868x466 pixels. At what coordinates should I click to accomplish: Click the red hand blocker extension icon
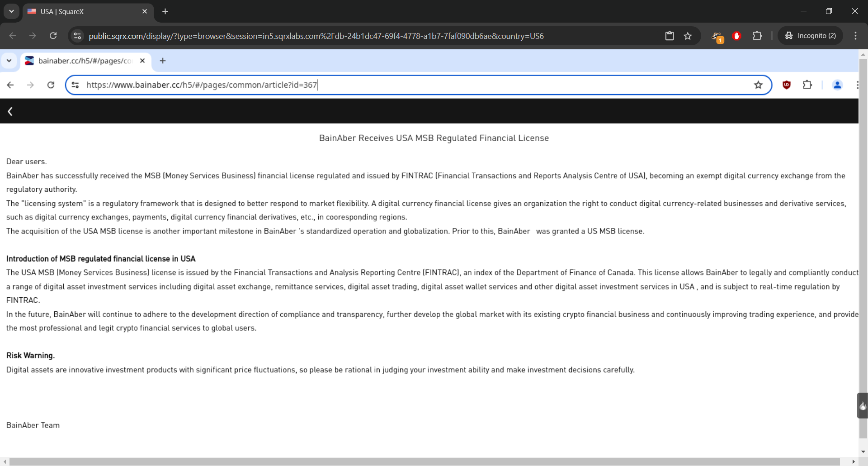tap(736, 36)
